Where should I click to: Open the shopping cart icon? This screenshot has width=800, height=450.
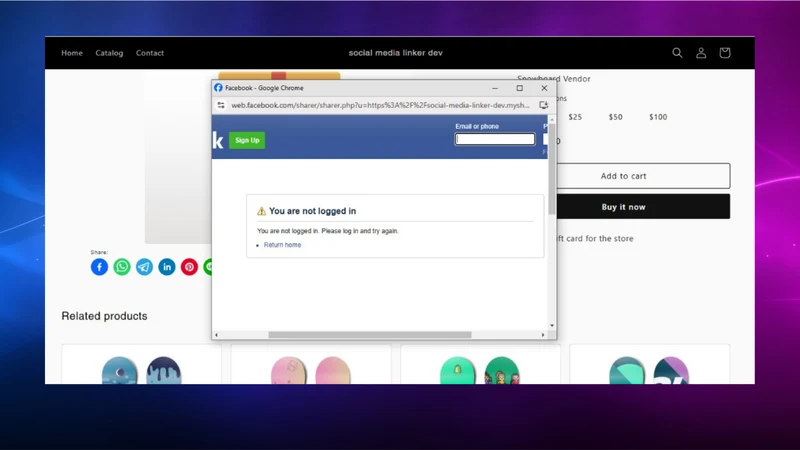click(724, 53)
